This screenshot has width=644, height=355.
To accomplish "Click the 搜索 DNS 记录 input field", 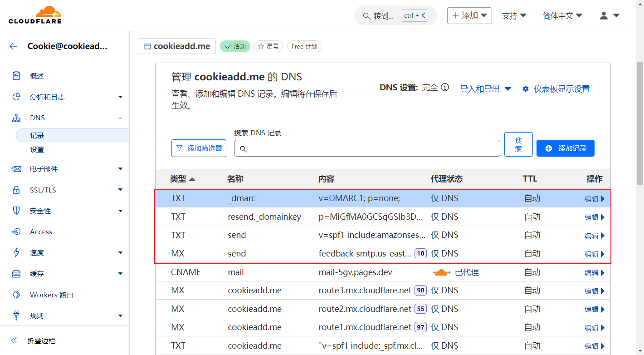I will [367, 148].
